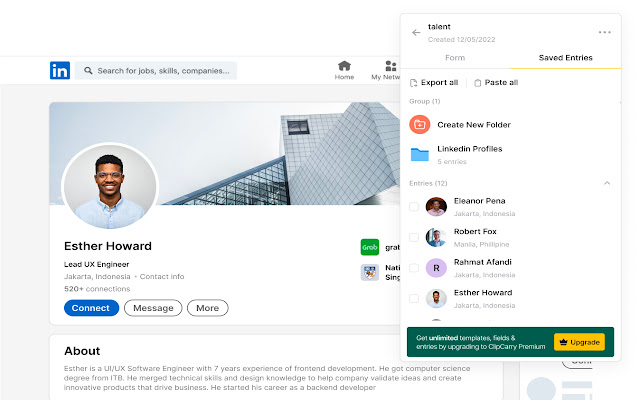This screenshot has height=400, width=640.
Task: Click the Export all icon
Action: 413,83
